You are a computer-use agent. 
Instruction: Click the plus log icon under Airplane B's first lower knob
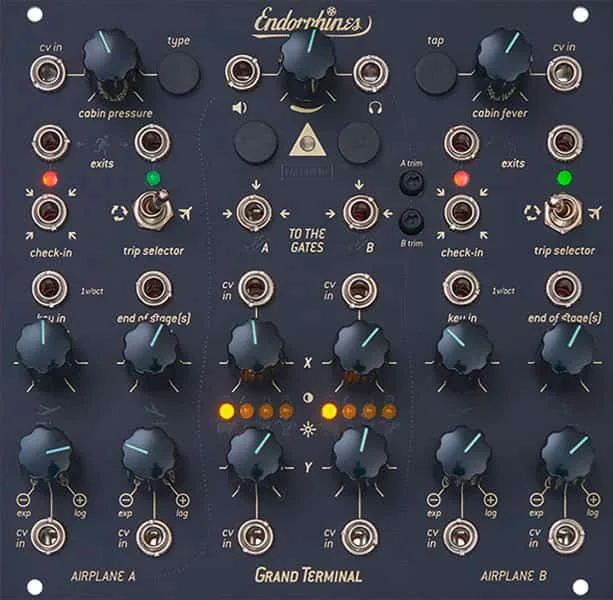tap(490, 500)
